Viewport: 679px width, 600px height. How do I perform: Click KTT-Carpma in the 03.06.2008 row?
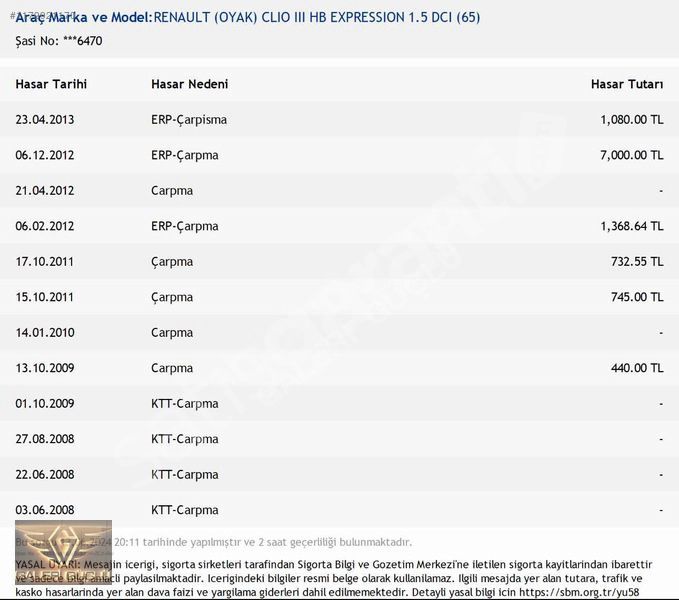coord(184,510)
